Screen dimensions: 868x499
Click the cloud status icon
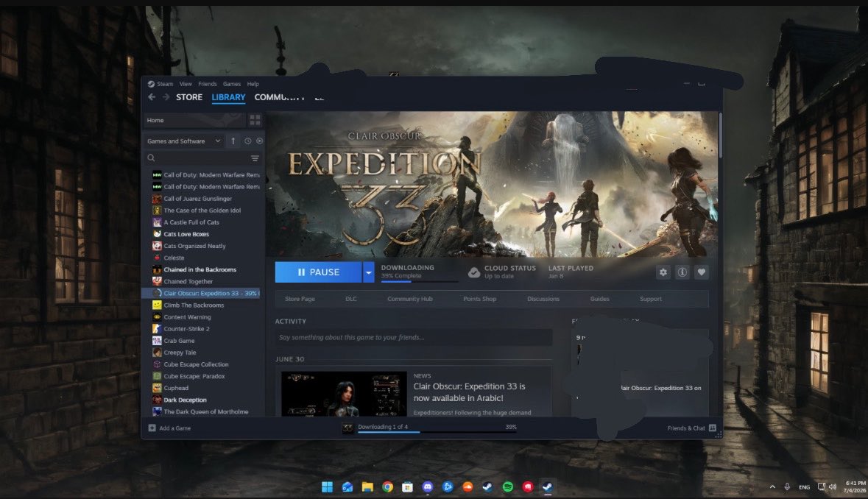(474, 272)
